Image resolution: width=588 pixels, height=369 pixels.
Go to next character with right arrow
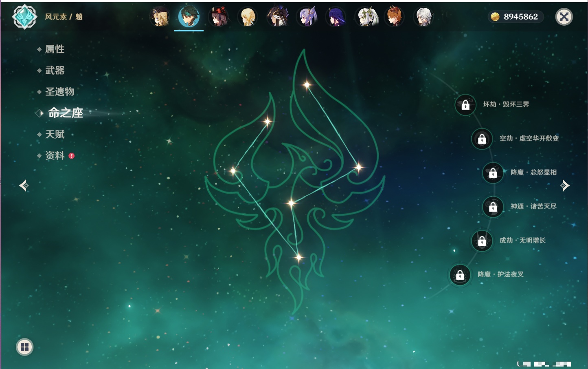565,186
